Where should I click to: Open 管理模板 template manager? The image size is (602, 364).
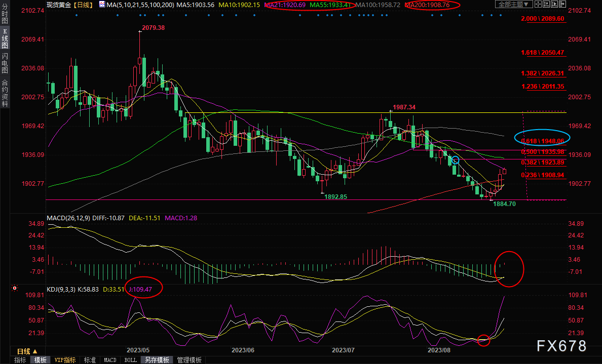pyautogui.click(x=189, y=360)
